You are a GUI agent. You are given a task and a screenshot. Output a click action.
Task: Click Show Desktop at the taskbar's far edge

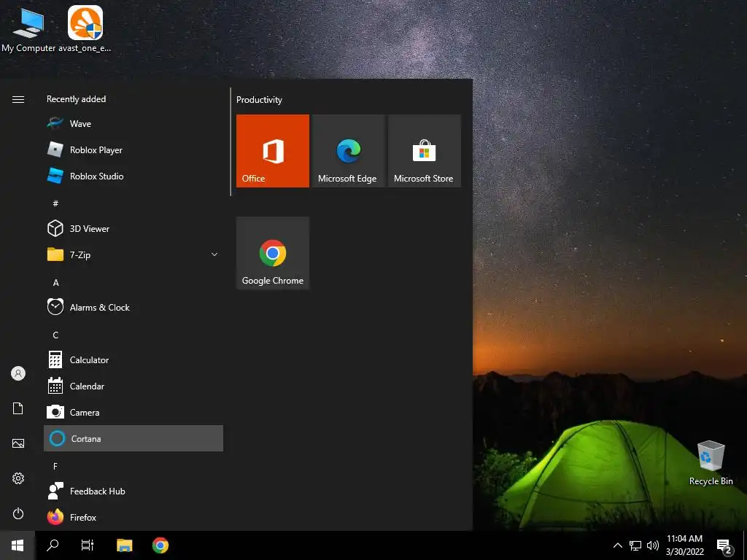[x=745, y=545]
